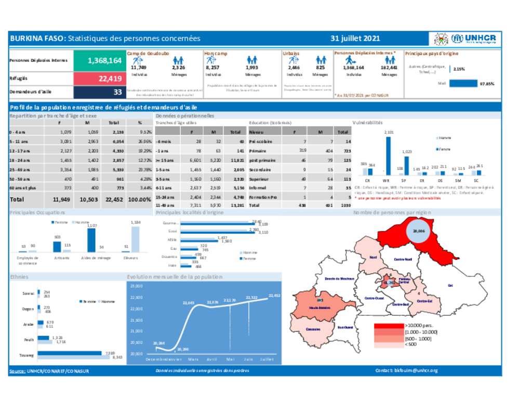This screenshot has height=411, width=532.
Task: Select the Evolution mensuelle de la population heading
Action: click(175, 277)
